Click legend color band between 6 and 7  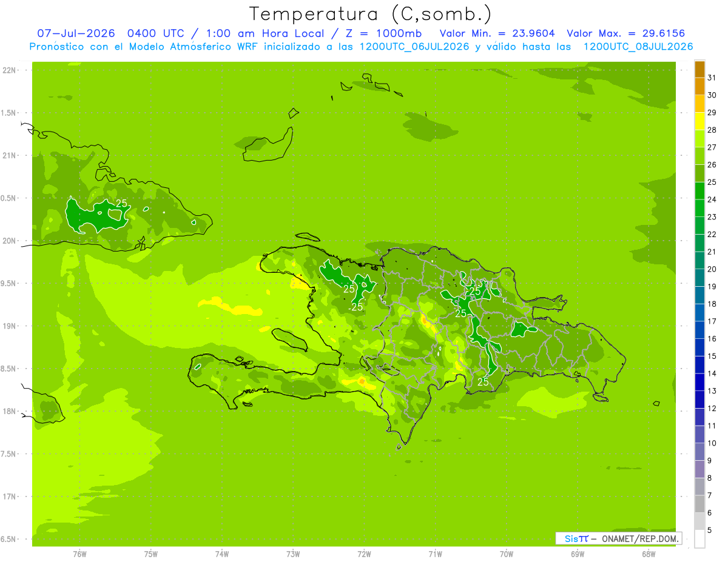coord(699,504)
